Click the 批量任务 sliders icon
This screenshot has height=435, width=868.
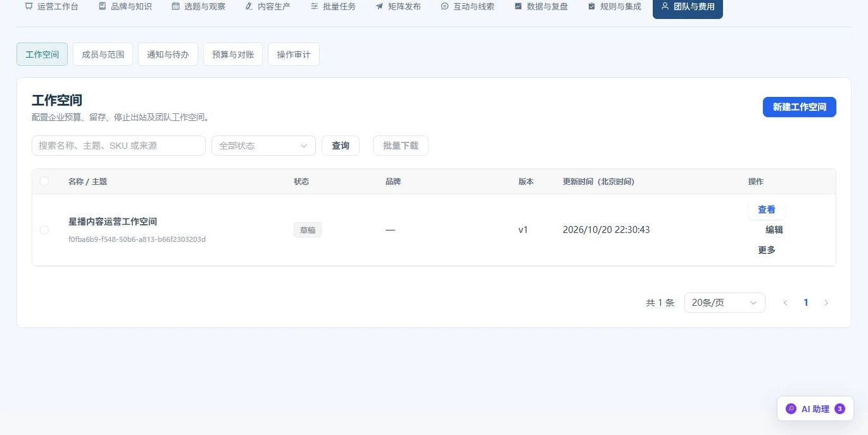pos(314,6)
